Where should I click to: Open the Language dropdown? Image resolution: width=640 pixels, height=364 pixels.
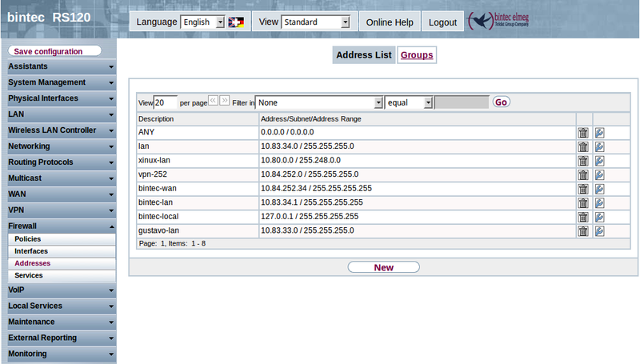click(202, 22)
